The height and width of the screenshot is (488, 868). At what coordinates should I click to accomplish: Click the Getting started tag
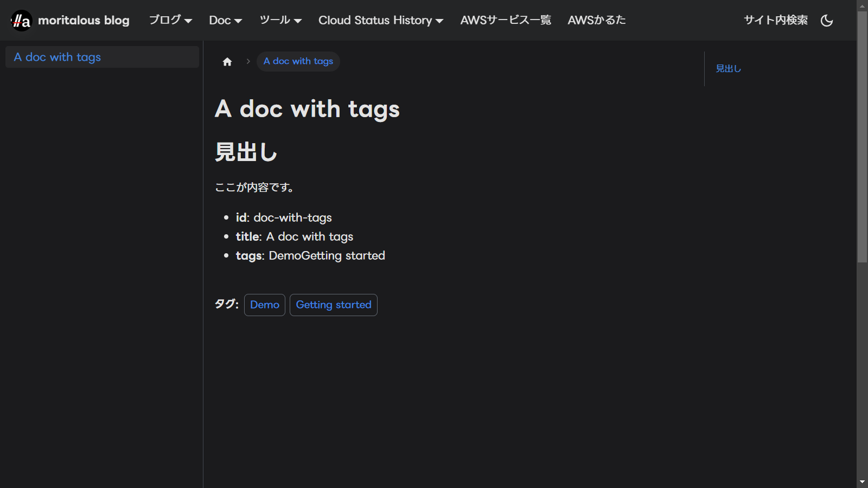pyautogui.click(x=334, y=305)
